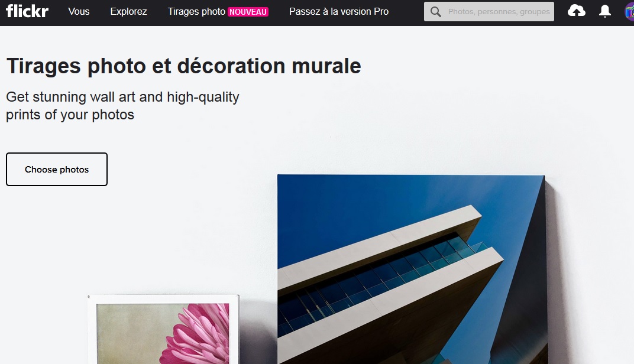Click Passez à la version Pro
634x364 pixels.
(338, 11)
